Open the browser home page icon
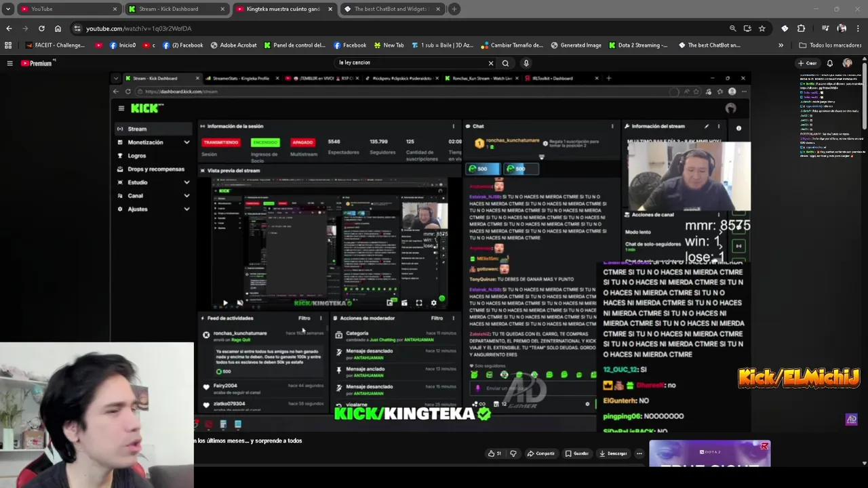 58,28
